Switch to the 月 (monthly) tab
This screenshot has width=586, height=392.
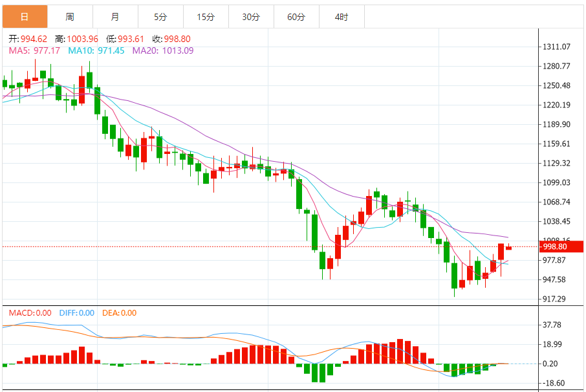115,17
